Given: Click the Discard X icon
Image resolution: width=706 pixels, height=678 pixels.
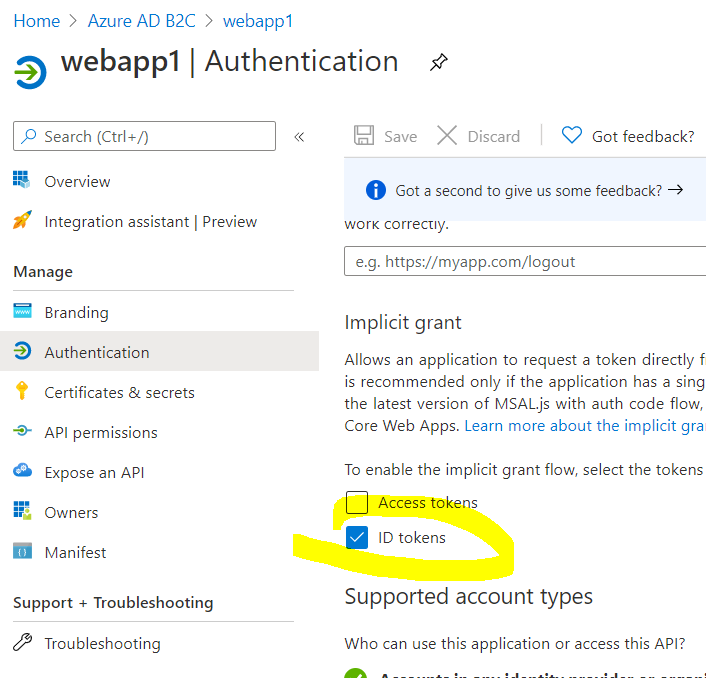Looking at the screenshot, I should pos(447,136).
